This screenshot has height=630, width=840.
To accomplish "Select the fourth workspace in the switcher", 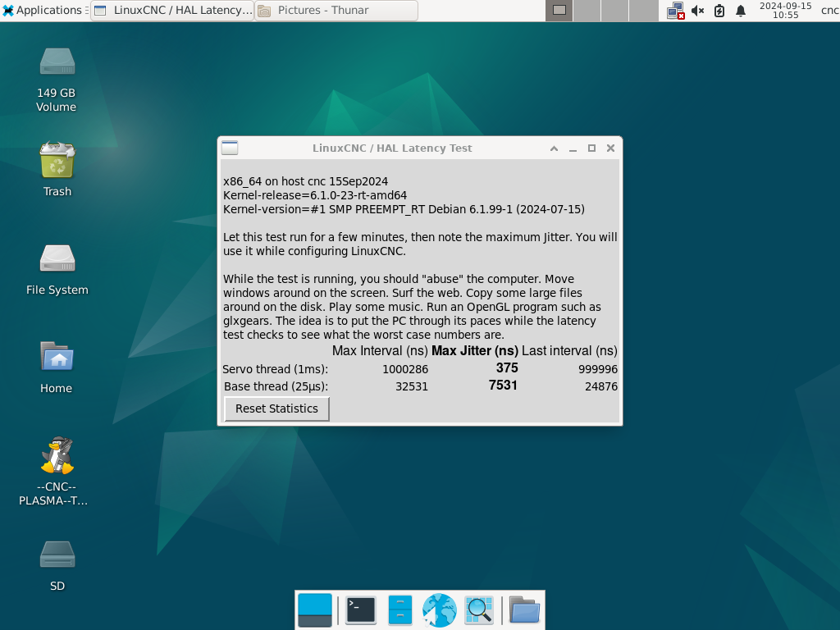I will point(643,11).
